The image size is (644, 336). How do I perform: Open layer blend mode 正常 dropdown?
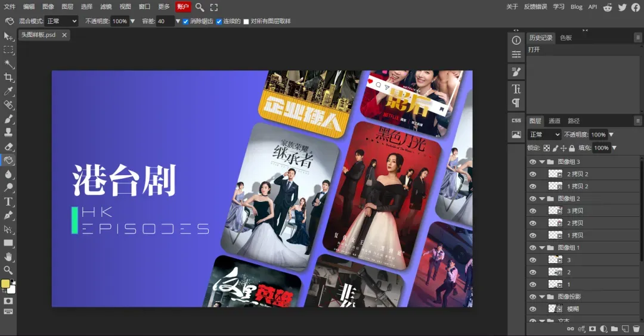coord(544,135)
